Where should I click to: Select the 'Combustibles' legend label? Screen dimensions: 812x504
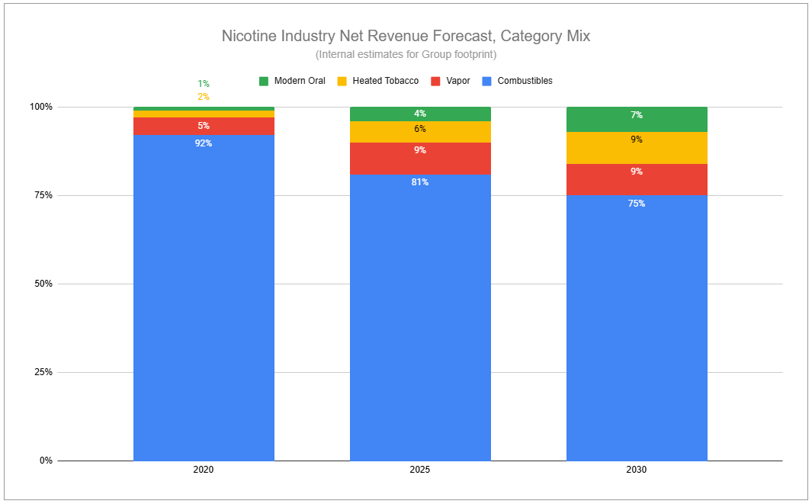coord(525,81)
